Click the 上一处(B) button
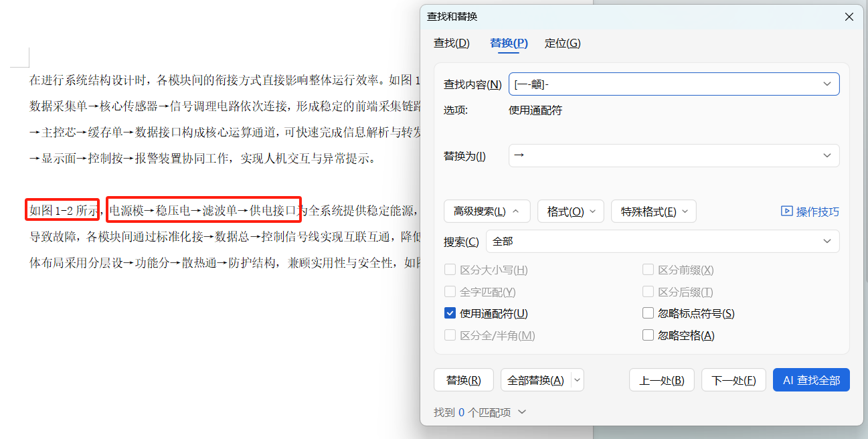Screen dimensions: 868x439 pos(661,379)
